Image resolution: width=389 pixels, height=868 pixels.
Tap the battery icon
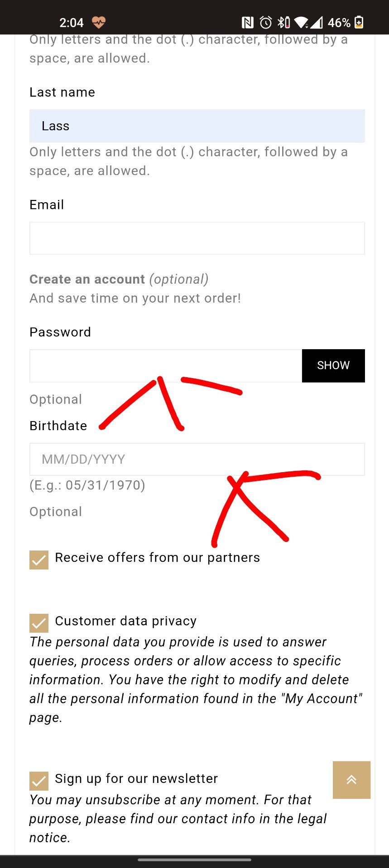(x=359, y=22)
